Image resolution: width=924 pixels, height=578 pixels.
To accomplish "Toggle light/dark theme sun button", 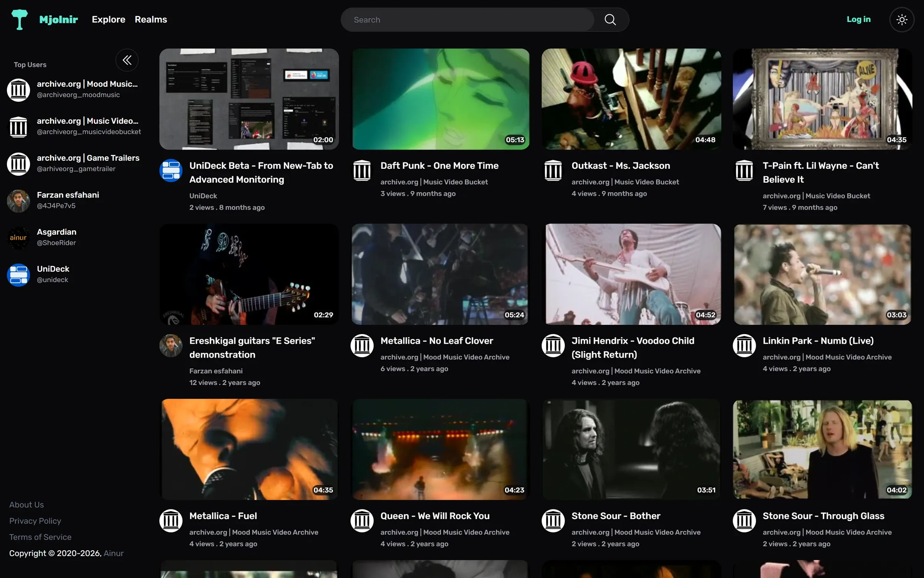I will pos(902,20).
